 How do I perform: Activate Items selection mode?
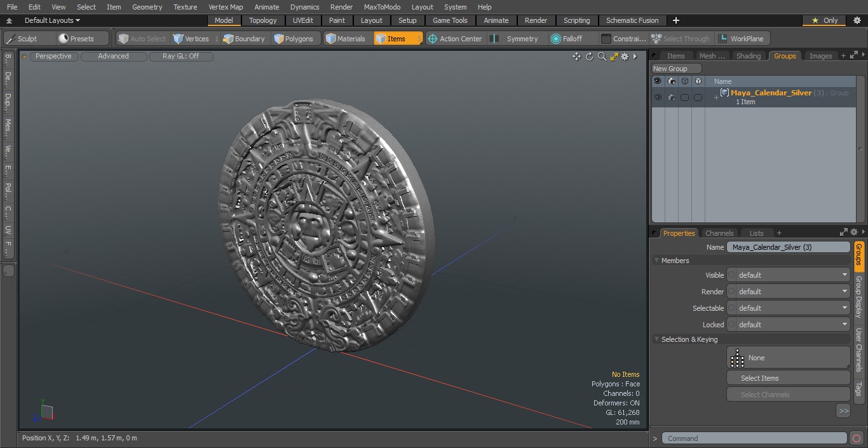click(398, 39)
